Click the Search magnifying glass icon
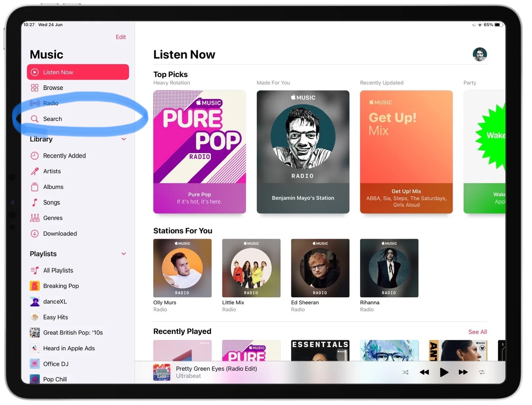532x405 pixels. [34, 119]
